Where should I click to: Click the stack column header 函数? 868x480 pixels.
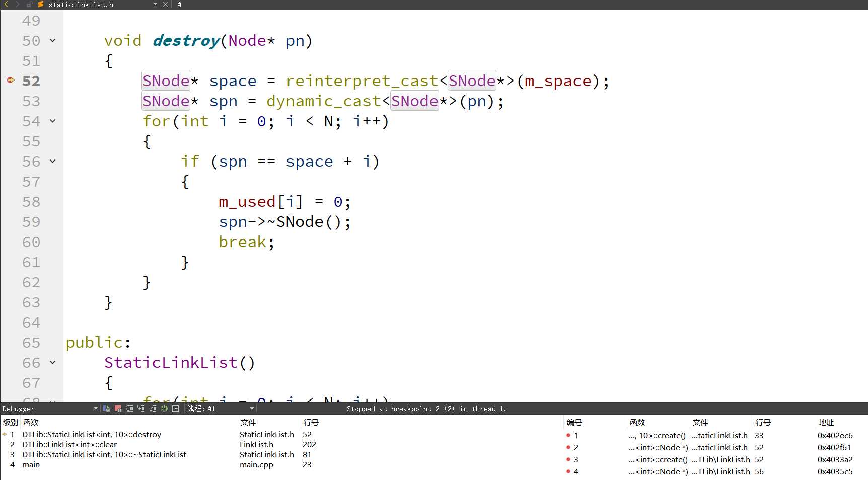pyautogui.click(x=31, y=423)
